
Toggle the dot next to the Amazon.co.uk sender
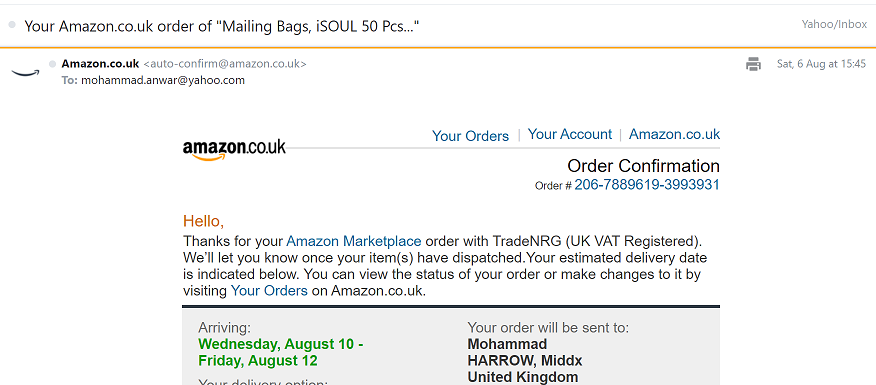[x=53, y=64]
